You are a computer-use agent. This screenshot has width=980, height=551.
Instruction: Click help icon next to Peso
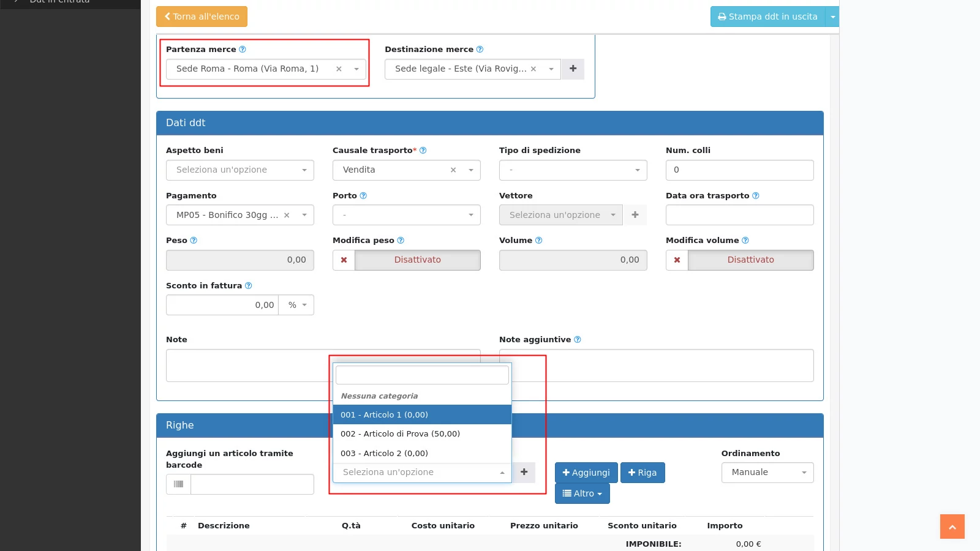click(194, 240)
